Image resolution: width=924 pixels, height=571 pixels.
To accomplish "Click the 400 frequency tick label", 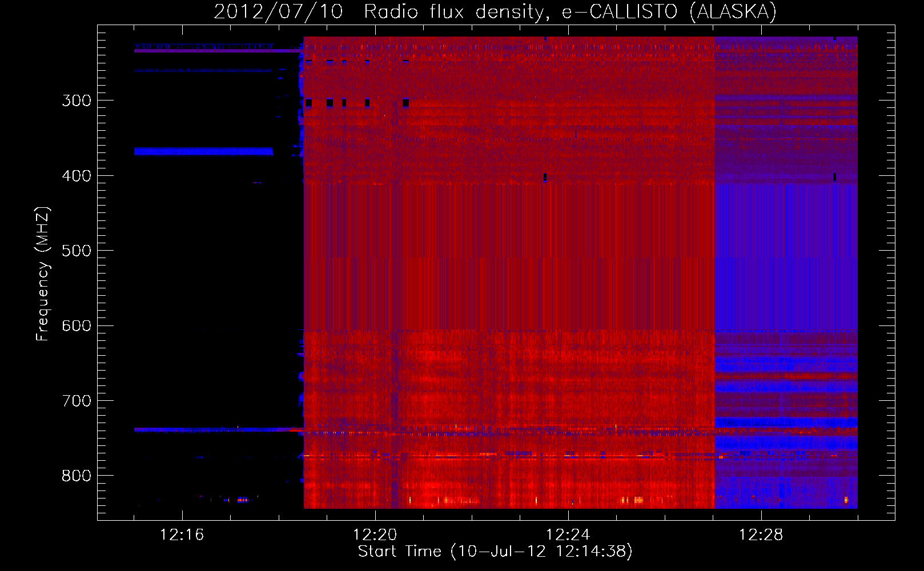I will click(x=77, y=176).
